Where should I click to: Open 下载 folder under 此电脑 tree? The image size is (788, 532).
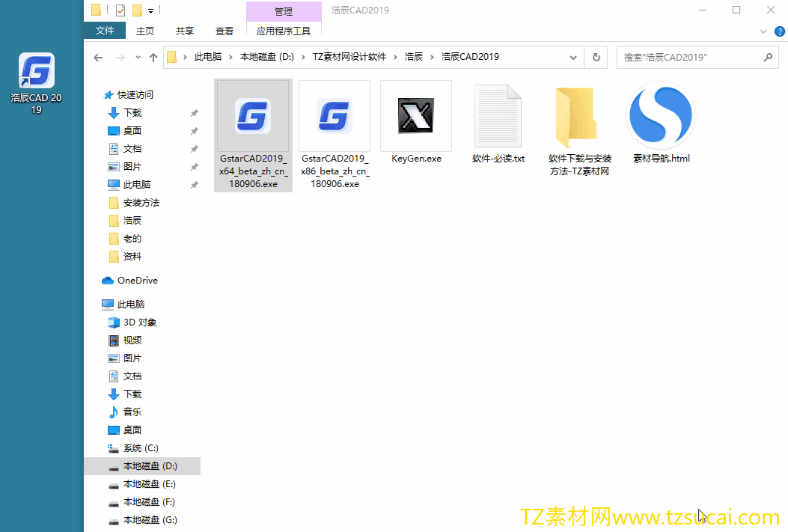point(132,394)
